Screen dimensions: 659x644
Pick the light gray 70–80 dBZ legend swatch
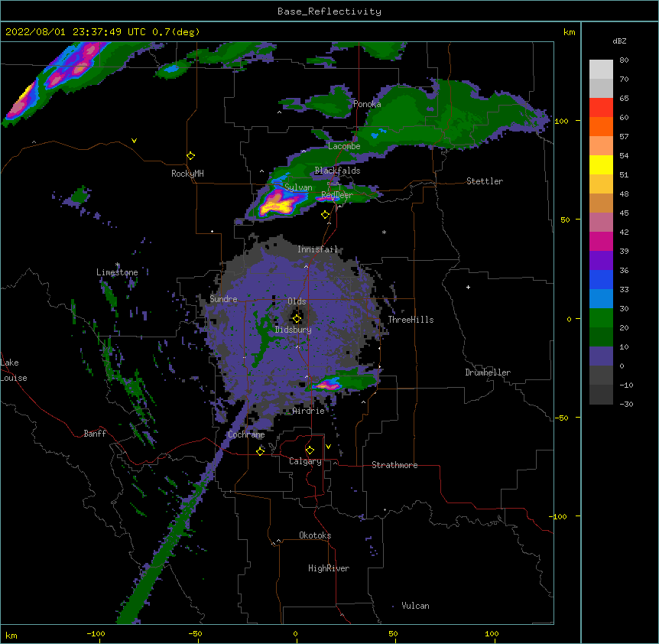[601, 70]
